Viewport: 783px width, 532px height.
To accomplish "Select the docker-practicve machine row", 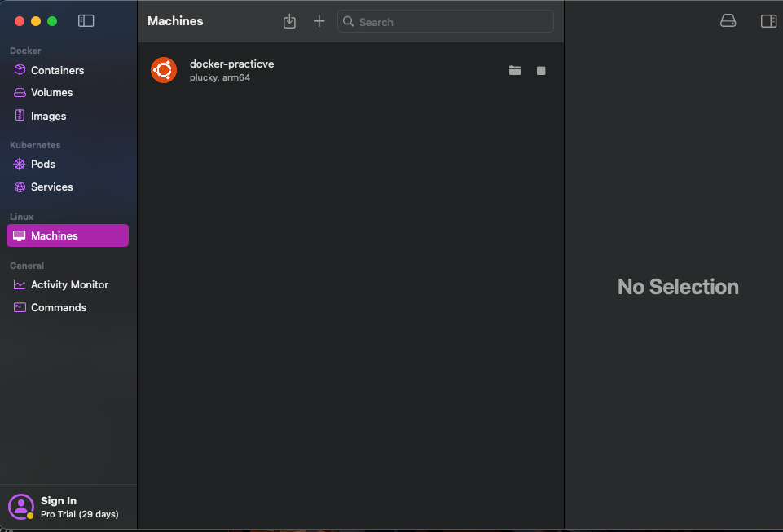I will [350, 70].
